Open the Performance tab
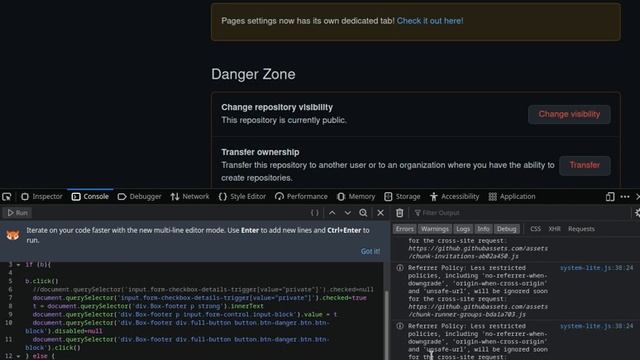640x360 pixels. pos(301,197)
